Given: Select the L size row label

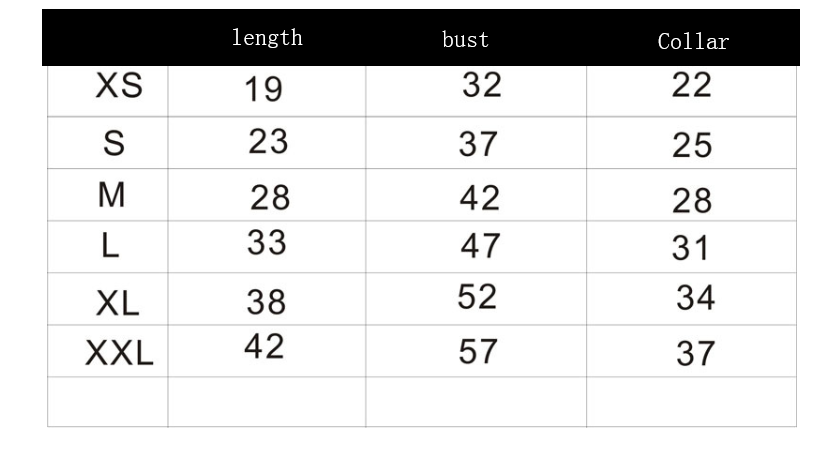Looking at the screenshot, I should tap(113, 245).
